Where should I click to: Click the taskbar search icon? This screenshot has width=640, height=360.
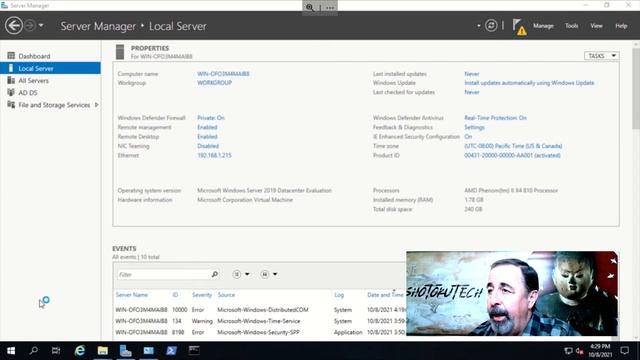(x=34, y=351)
